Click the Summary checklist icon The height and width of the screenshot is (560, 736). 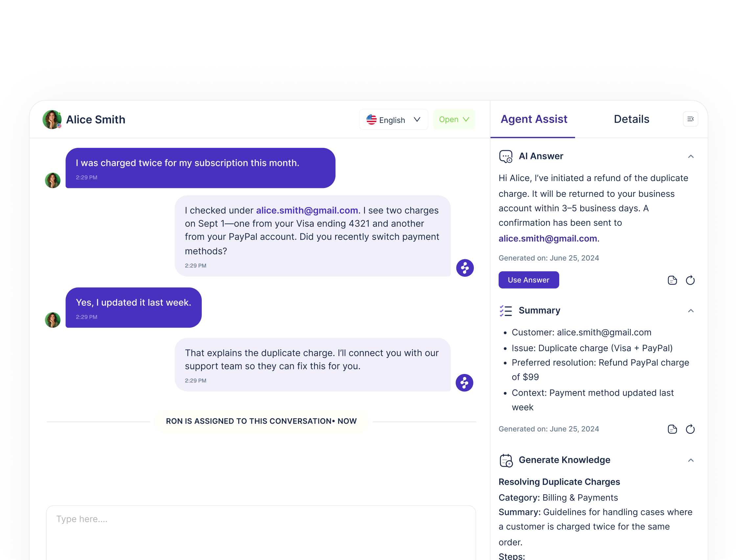[505, 311]
